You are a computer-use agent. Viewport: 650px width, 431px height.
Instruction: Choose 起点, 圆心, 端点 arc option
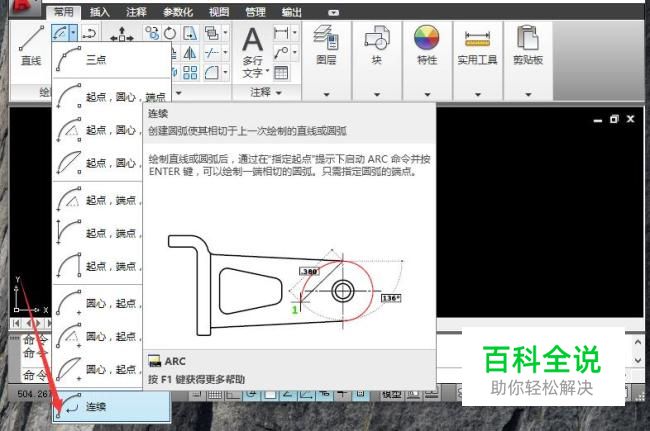111,96
